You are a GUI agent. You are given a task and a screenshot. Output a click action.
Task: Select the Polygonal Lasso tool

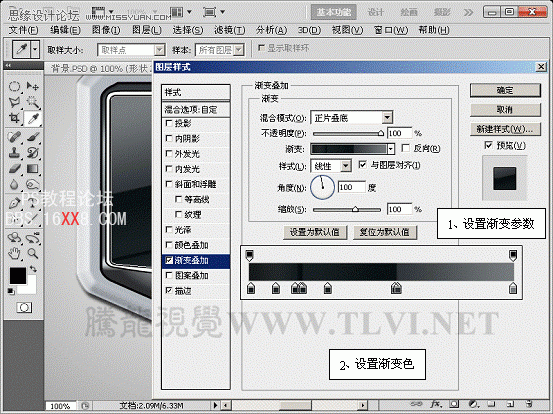[14, 103]
